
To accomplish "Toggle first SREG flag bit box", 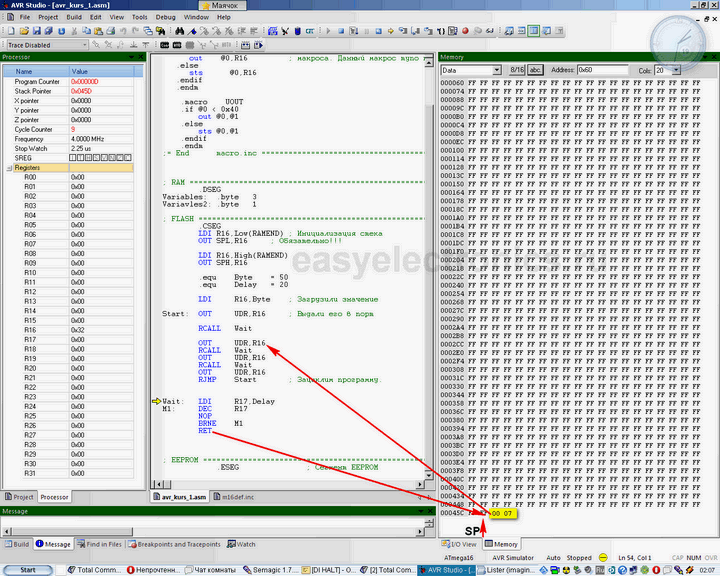I will tap(73, 158).
